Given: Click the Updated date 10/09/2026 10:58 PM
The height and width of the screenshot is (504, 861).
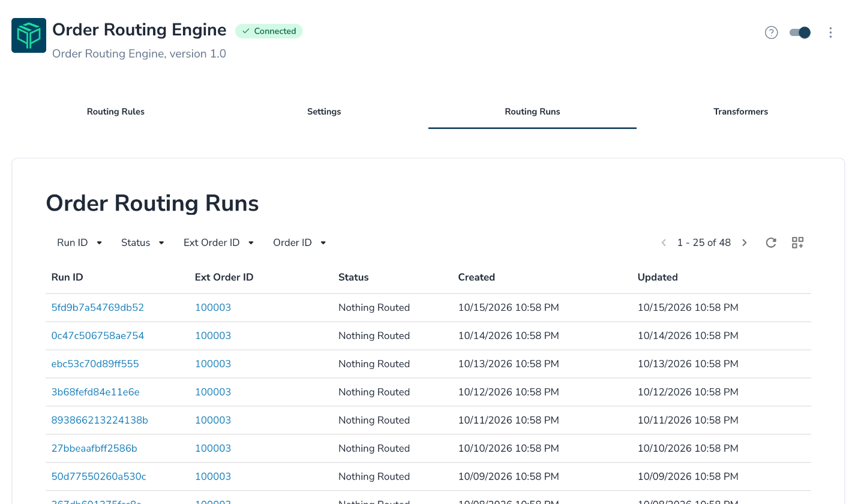Looking at the screenshot, I should pyautogui.click(x=688, y=477).
